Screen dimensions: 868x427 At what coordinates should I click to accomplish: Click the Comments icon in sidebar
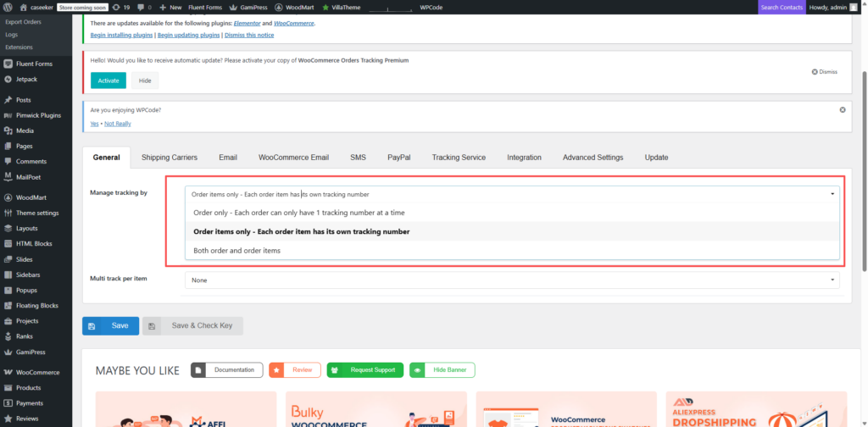(x=8, y=162)
